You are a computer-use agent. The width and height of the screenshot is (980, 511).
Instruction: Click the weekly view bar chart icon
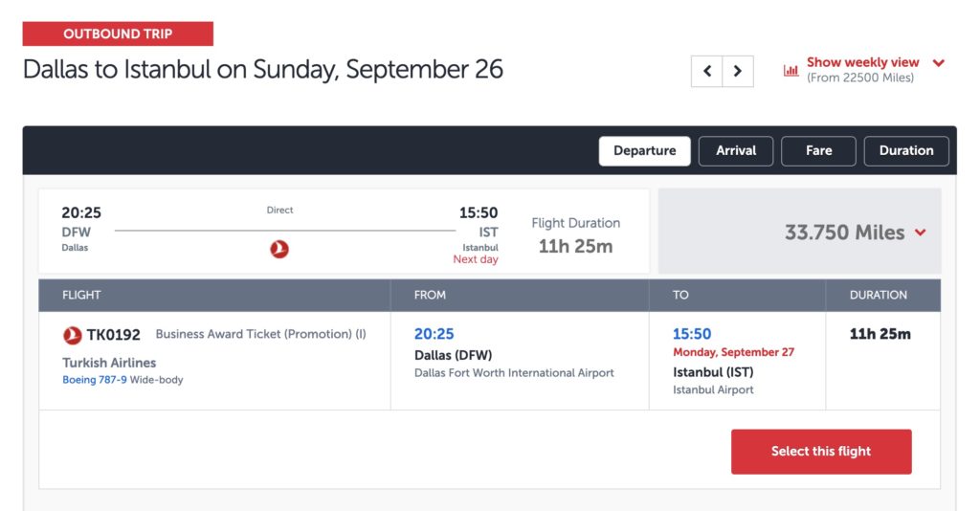[791, 70]
